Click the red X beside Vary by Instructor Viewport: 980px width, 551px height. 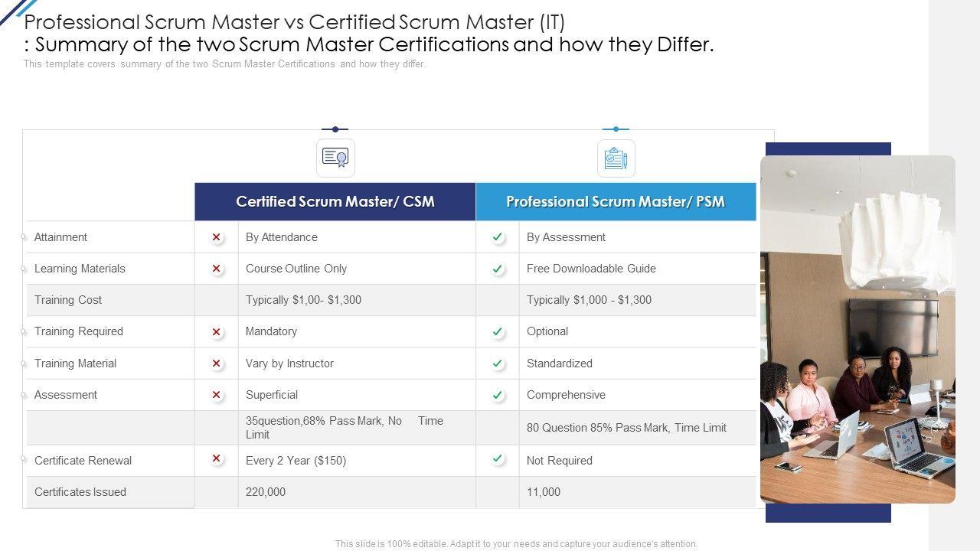[x=217, y=364]
